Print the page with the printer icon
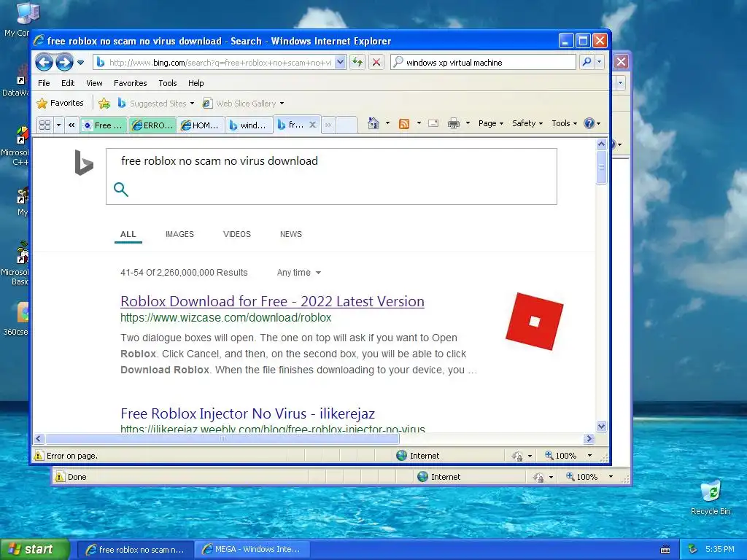747x560 pixels. (x=454, y=123)
